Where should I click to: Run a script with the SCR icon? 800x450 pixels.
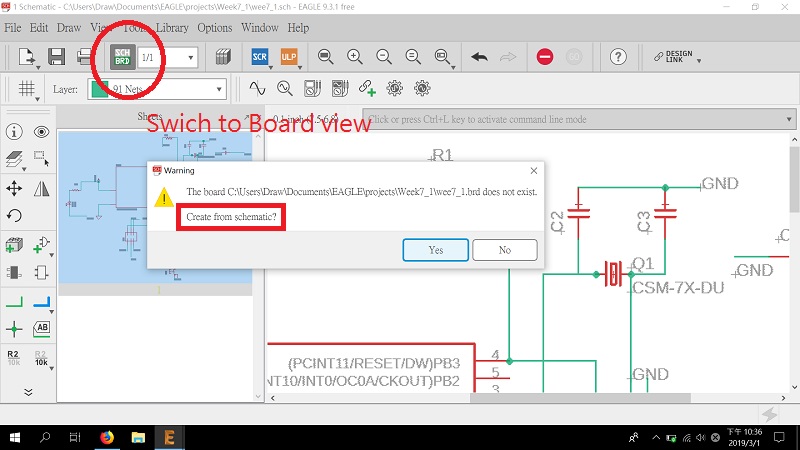(260, 57)
